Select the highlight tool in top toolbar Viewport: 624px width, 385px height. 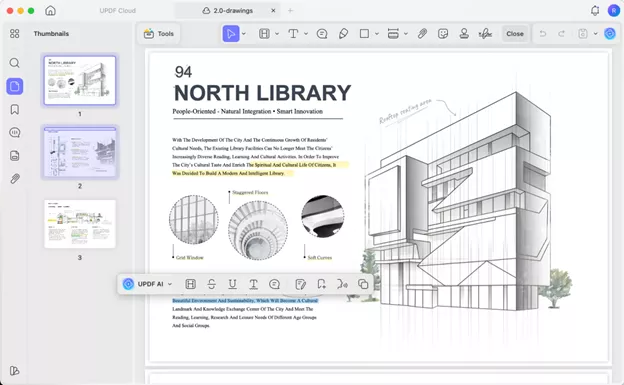coord(264,34)
